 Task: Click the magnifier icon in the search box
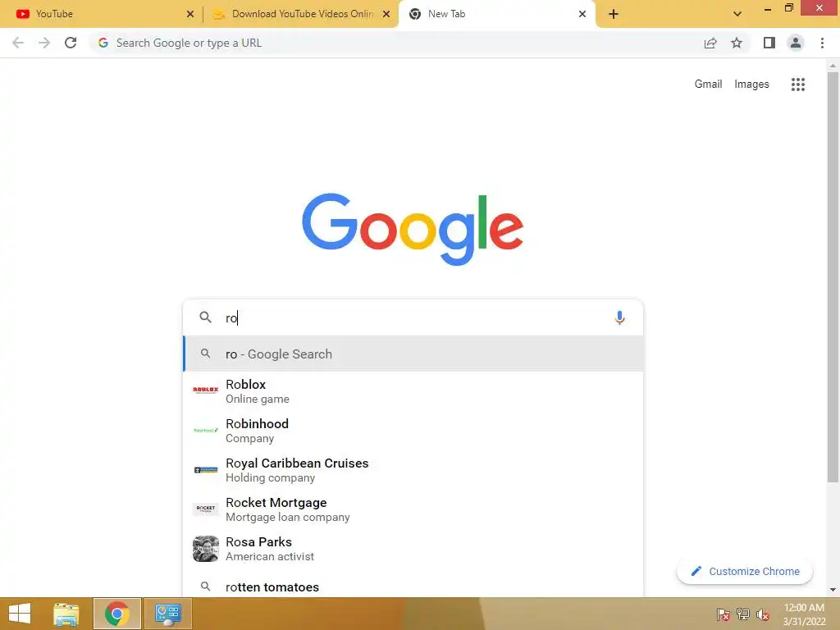205,317
